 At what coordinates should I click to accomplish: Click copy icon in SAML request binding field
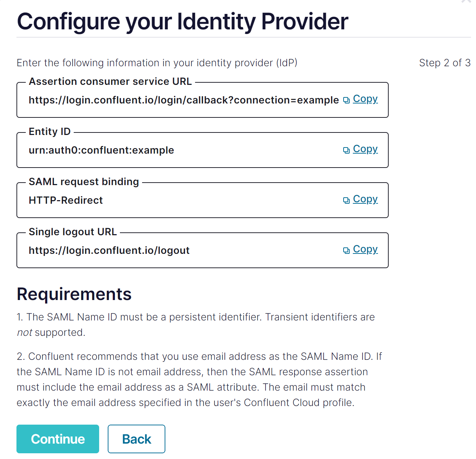346,200
